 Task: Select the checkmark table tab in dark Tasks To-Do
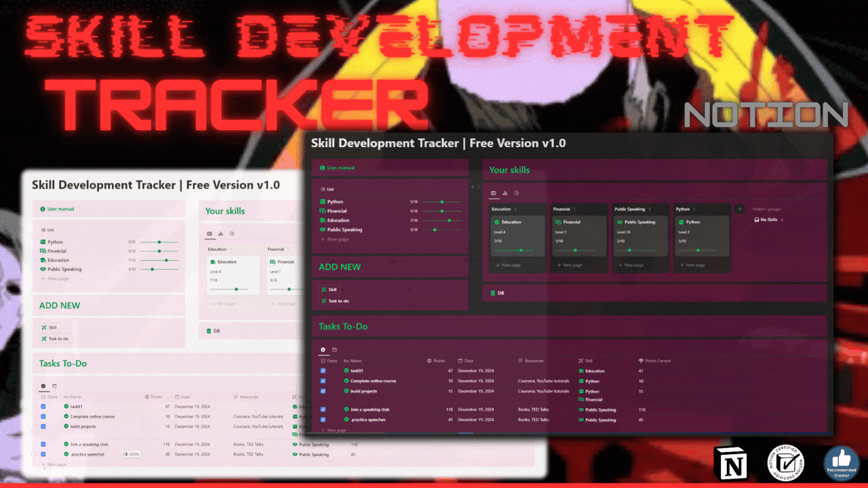(323, 350)
